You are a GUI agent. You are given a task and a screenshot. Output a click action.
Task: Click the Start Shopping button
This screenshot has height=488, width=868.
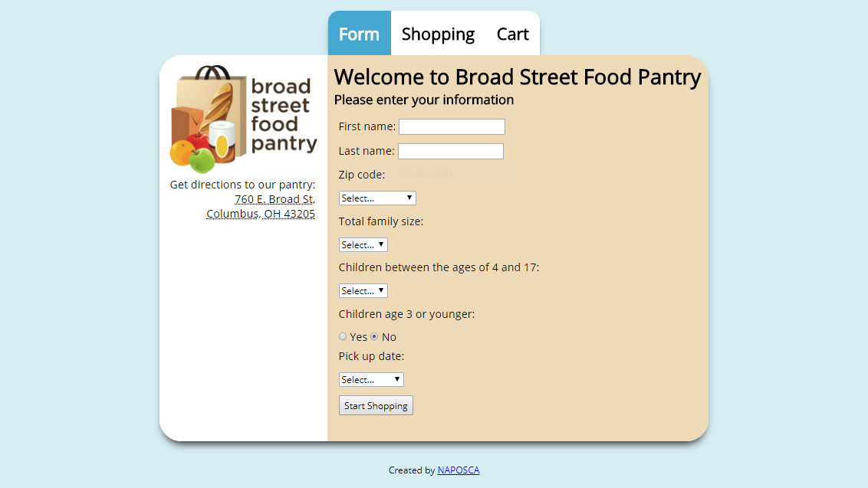[x=376, y=405]
